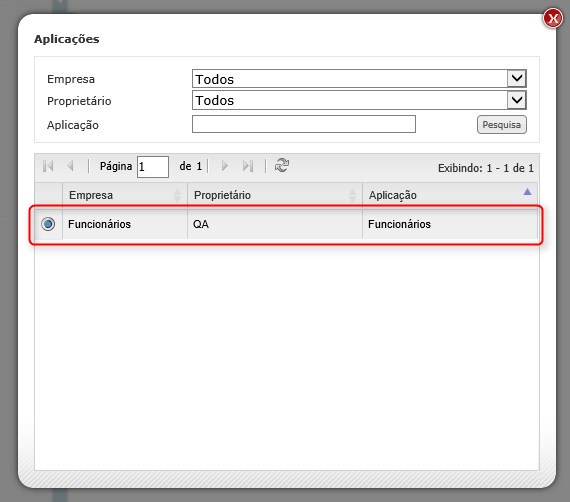Click the Aplicação ascending sort arrow
Image resolution: width=570 pixels, height=502 pixels.
click(527, 192)
